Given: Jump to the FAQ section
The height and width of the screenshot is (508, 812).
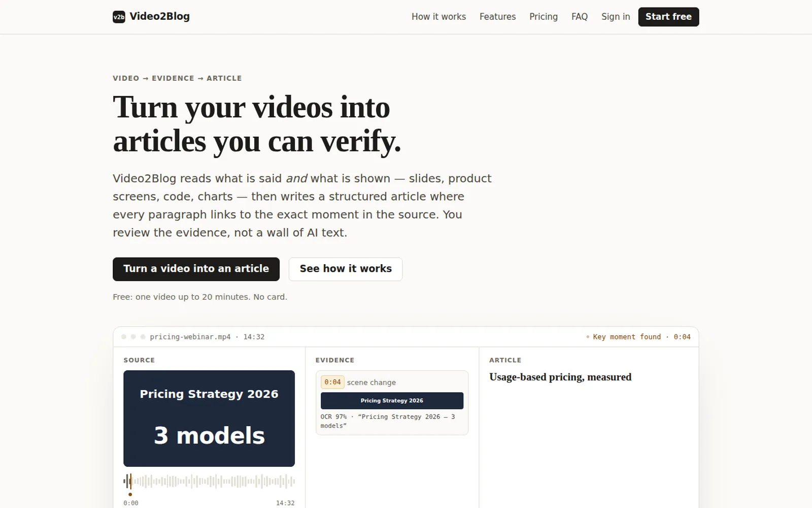Looking at the screenshot, I should [580, 17].
